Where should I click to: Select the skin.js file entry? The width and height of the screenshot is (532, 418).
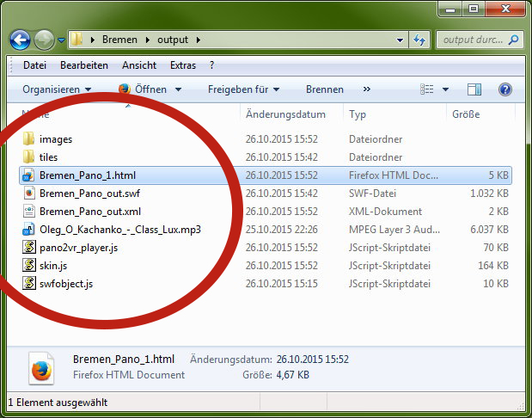(x=53, y=266)
